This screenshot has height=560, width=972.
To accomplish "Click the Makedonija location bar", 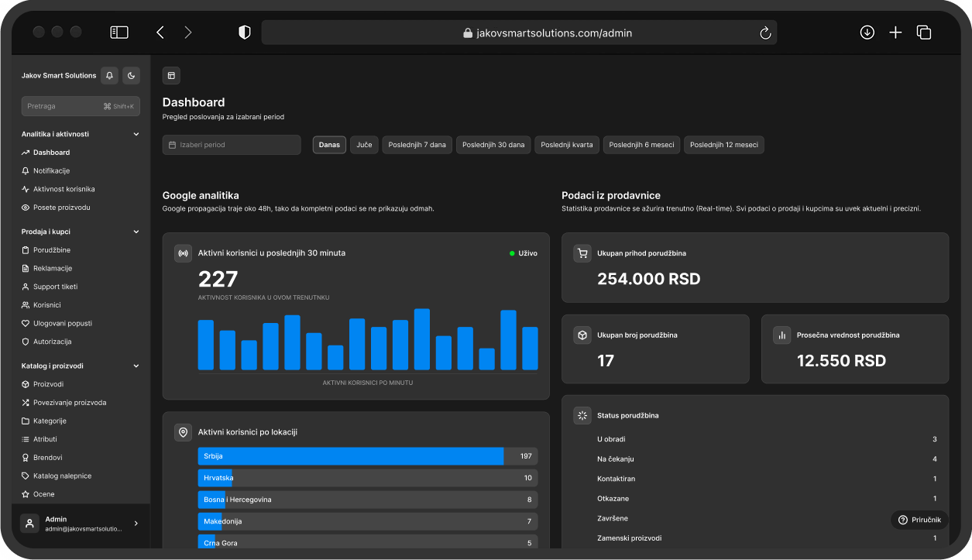I will pos(368,521).
